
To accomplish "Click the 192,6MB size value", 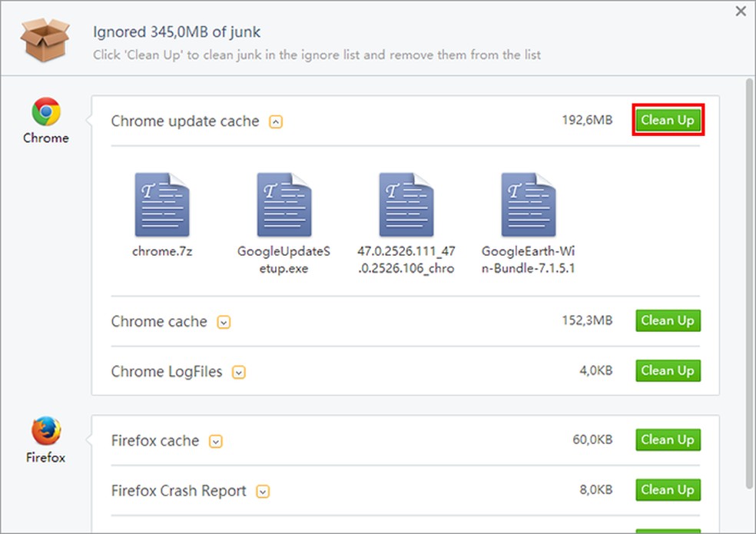I will [587, 120].
